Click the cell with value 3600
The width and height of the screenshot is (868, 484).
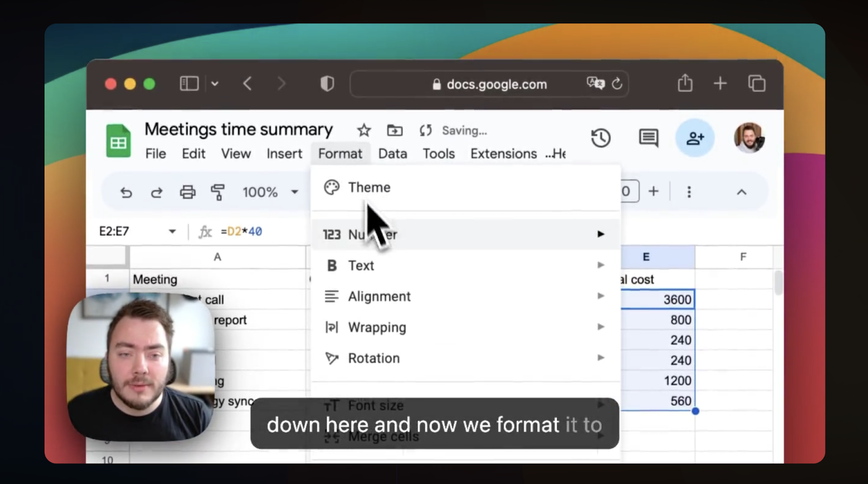658,300
